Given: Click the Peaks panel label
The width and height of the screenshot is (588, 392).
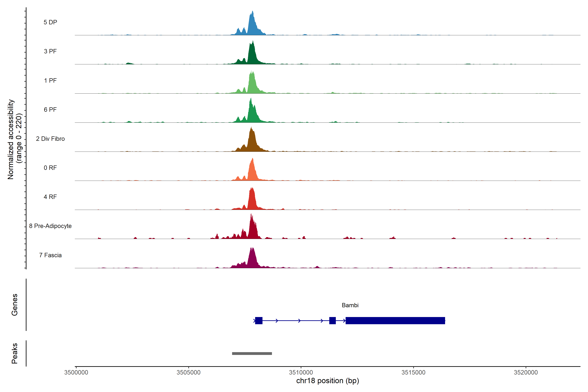Looking at the screenshot, I should click(x=15, y=353).
